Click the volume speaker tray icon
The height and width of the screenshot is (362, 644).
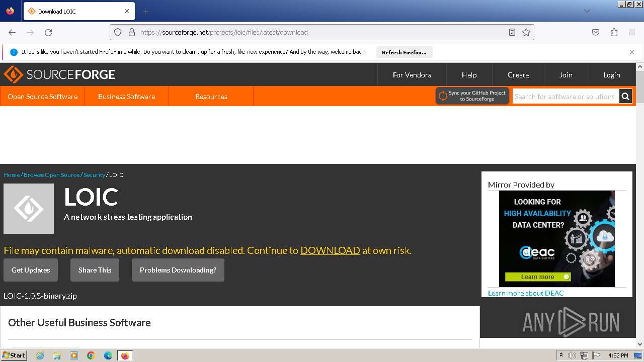[572, 355]
